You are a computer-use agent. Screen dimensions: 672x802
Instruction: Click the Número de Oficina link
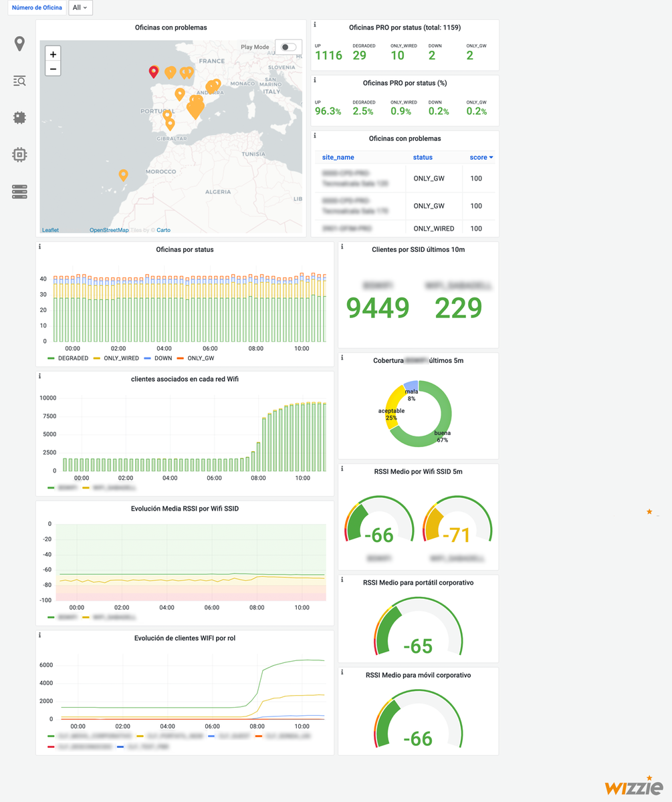coord(36,7)
